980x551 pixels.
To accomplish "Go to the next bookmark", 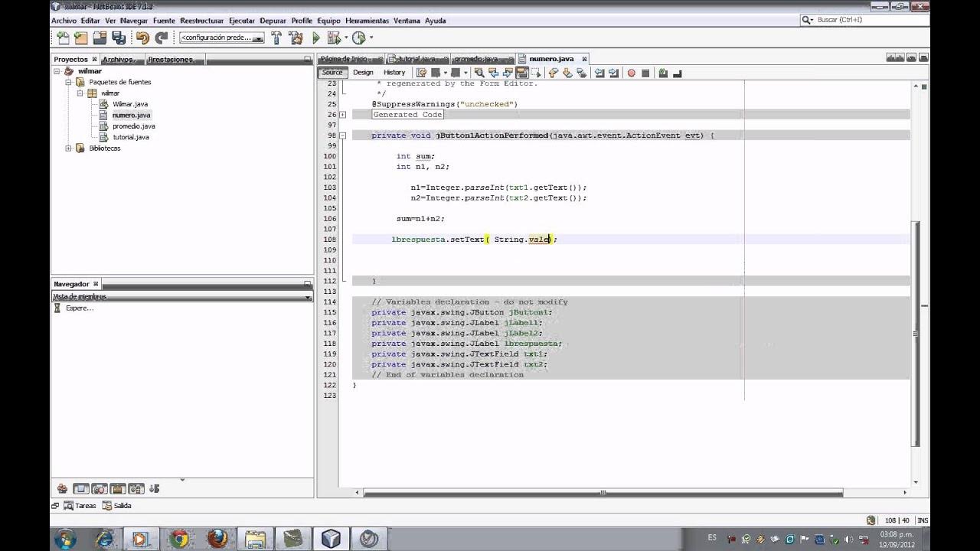I will (x=567, y=73).
